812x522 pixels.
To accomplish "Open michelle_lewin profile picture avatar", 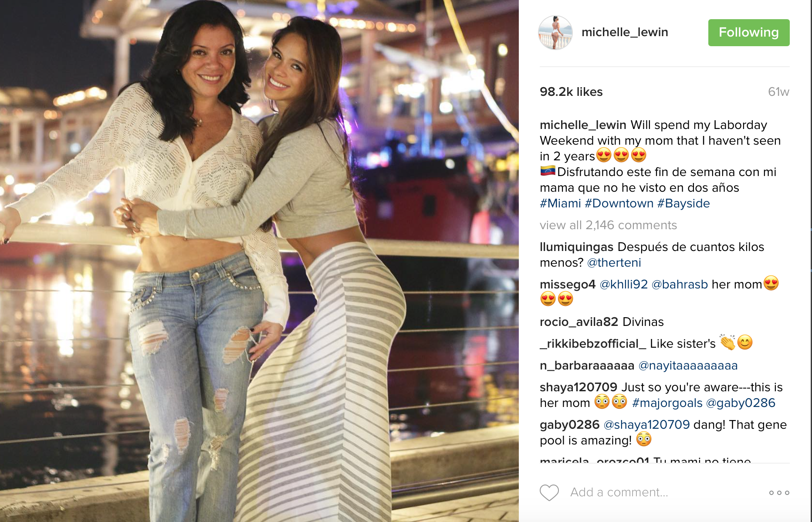I will click(x=555, y=33).
